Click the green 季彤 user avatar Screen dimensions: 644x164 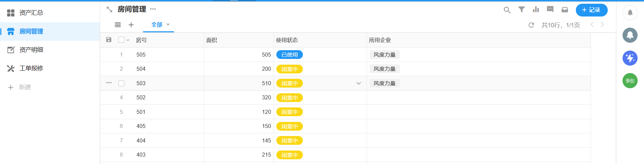(x=630, y=81)
